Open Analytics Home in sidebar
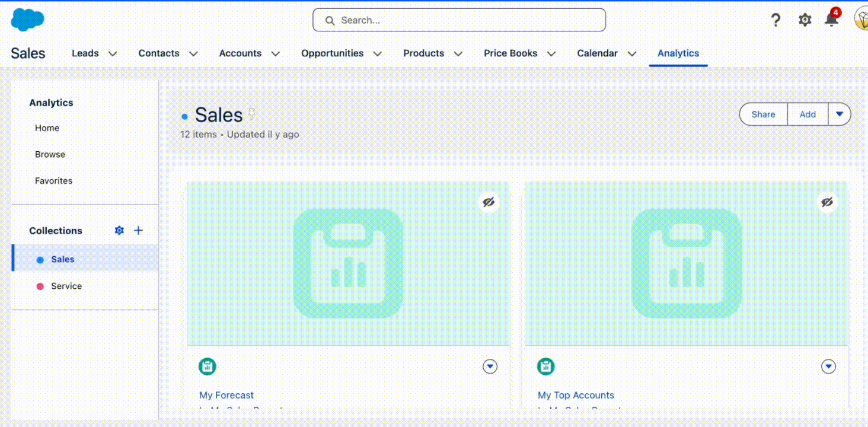The height and width of the screenshot is (427, 868). [47, 128]
